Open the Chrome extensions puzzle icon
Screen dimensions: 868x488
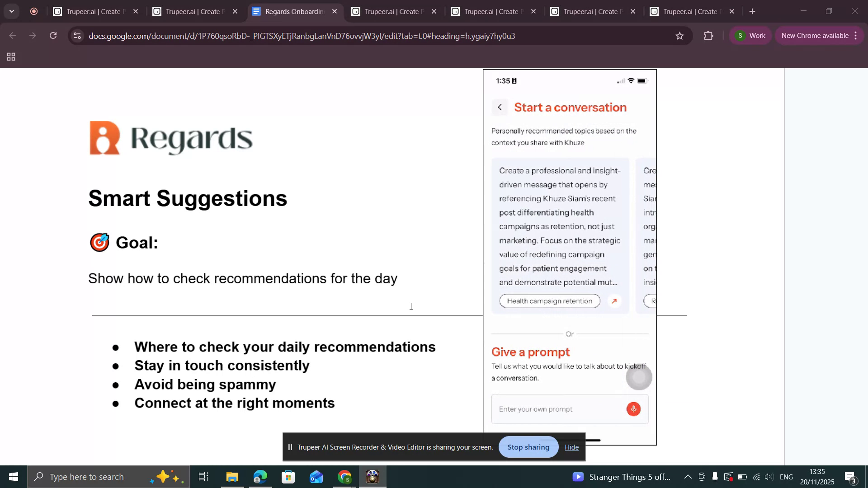pyautogui.click(x=708, y=36)
